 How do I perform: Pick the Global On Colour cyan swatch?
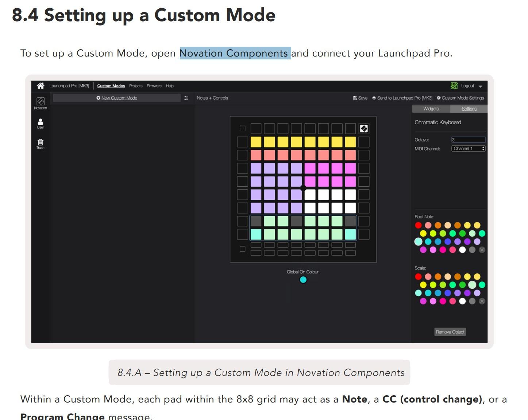tap(303, 280)
